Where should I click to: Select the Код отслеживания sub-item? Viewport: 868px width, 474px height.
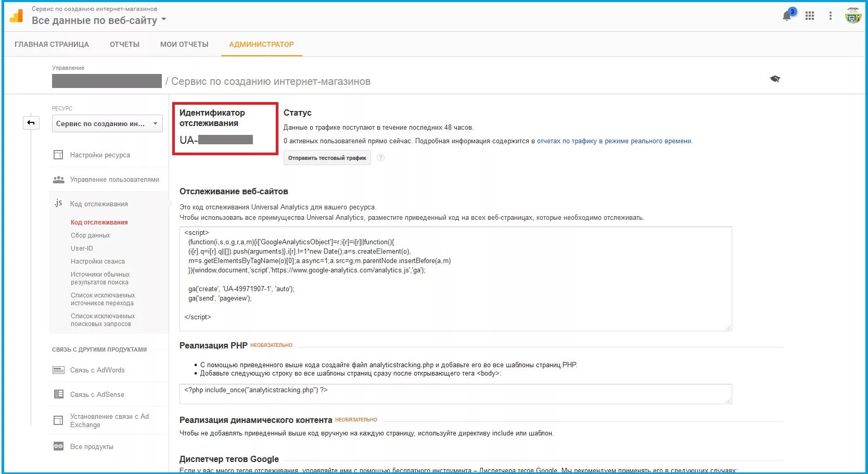pos(99,222)
